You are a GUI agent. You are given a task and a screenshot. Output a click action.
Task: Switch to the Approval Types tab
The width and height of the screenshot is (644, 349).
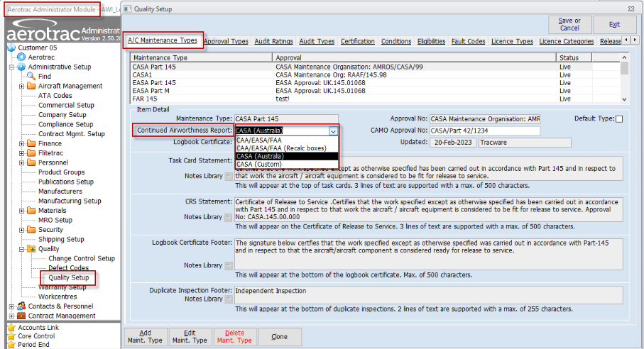pyautogui.click(x=226, y=41)
